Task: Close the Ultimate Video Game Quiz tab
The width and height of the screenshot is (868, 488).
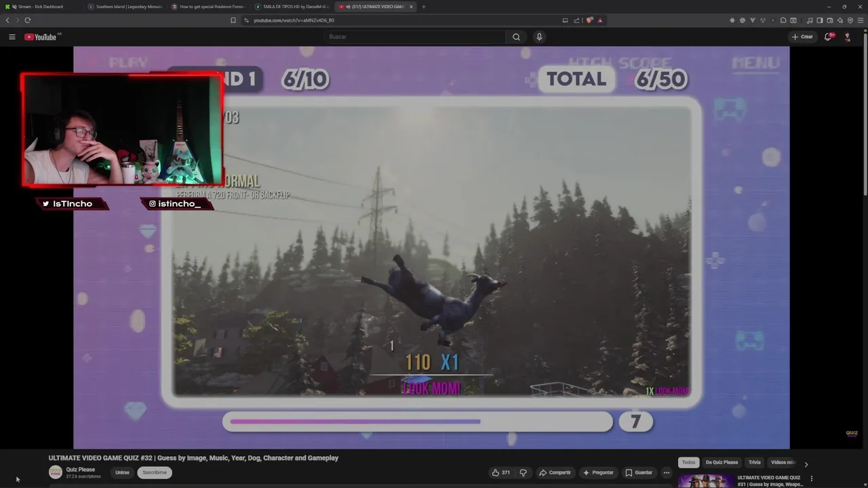Action: click(x=411, y=6)
